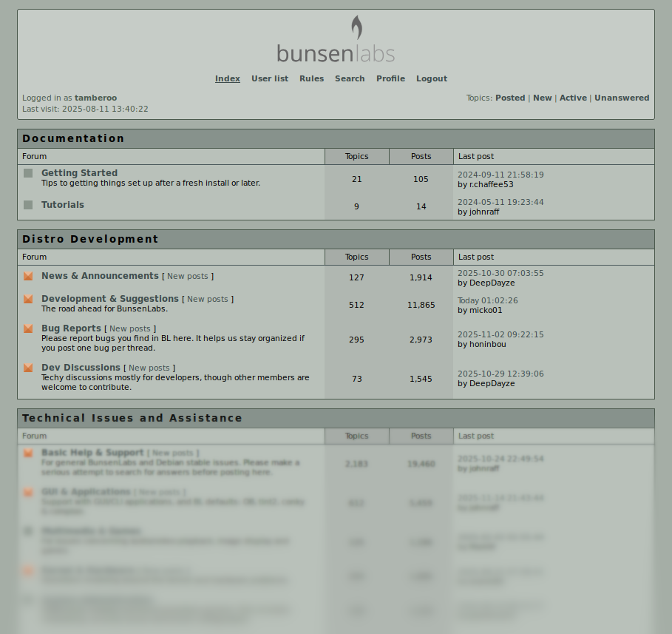
Task: Open last post Today 01:02:26
Action: click(488, 300)
